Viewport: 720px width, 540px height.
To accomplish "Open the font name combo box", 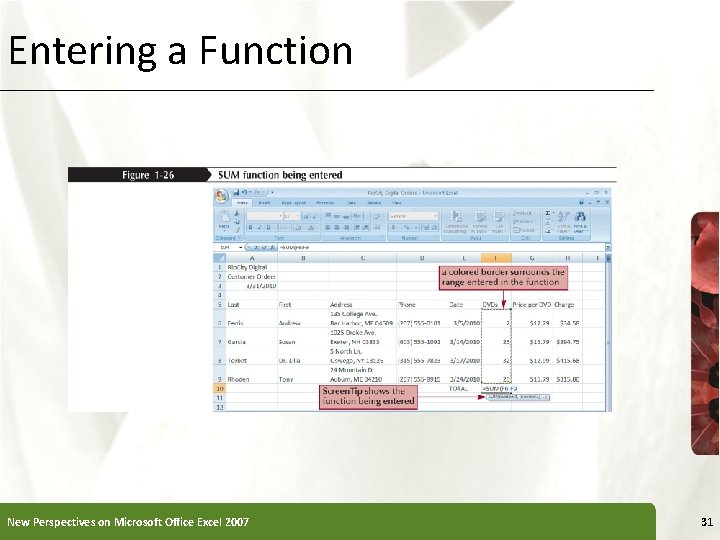I will point(264,216).
